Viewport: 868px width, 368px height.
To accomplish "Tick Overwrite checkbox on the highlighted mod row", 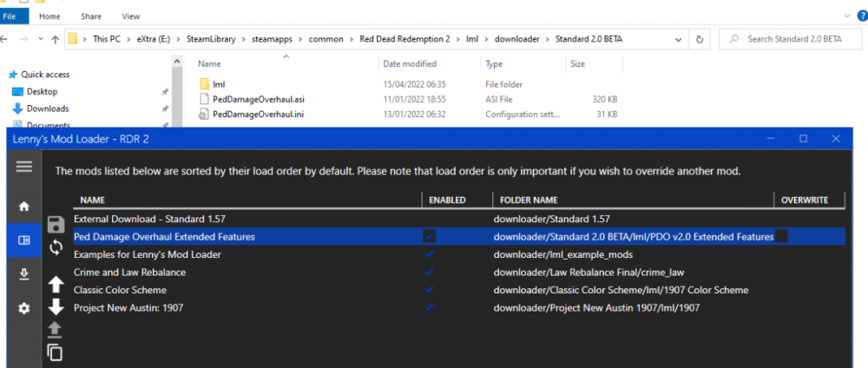I will [x=781, y=236].
